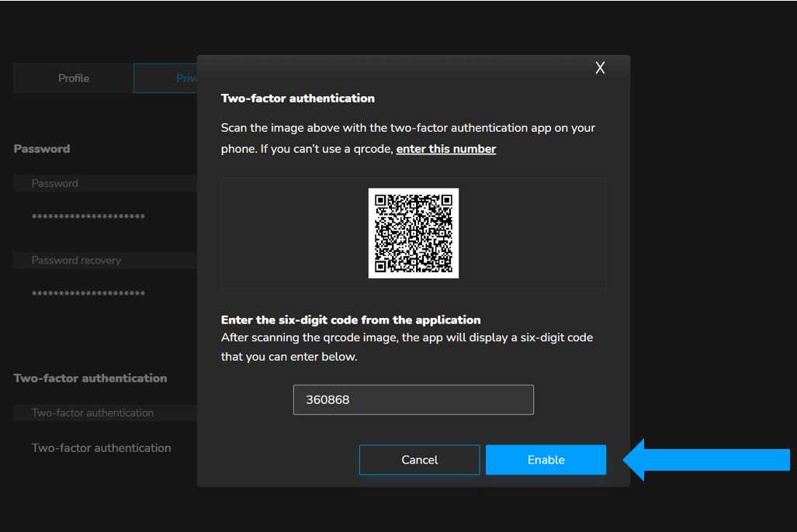797x532 pixels.
Task: Cancel the two-factor authentication setup
Action: [x=419, y=460]
